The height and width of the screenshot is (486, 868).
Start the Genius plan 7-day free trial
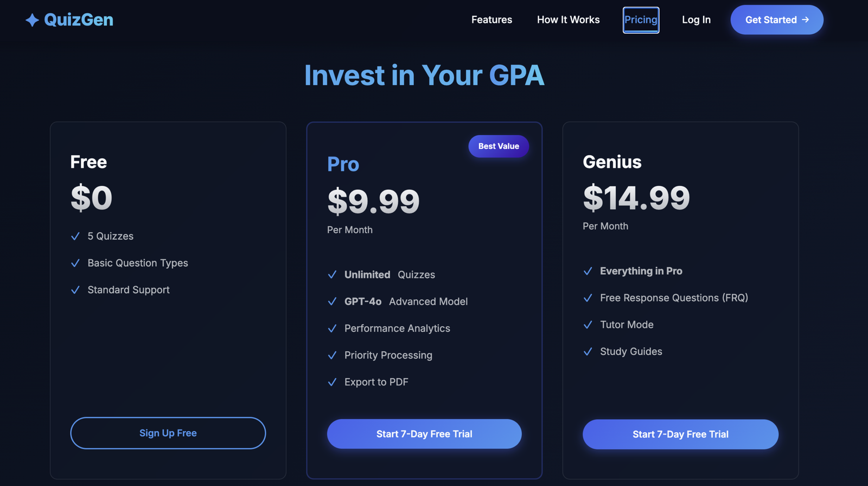pos(680,434)
